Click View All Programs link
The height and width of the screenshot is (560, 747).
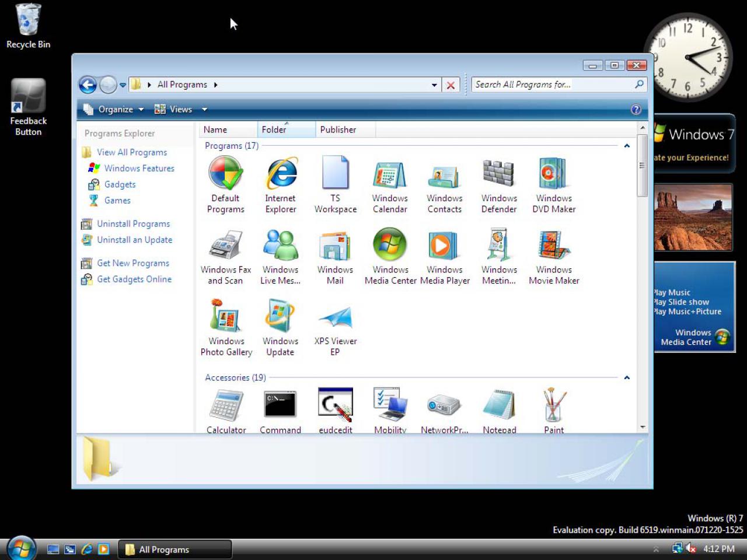(x=132, y=152)
